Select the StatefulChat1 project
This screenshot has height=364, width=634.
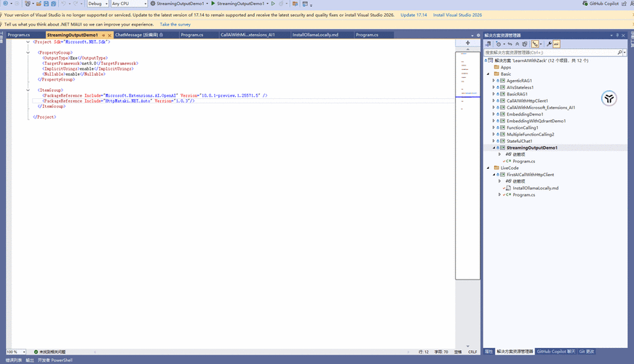tap(519, 141)
